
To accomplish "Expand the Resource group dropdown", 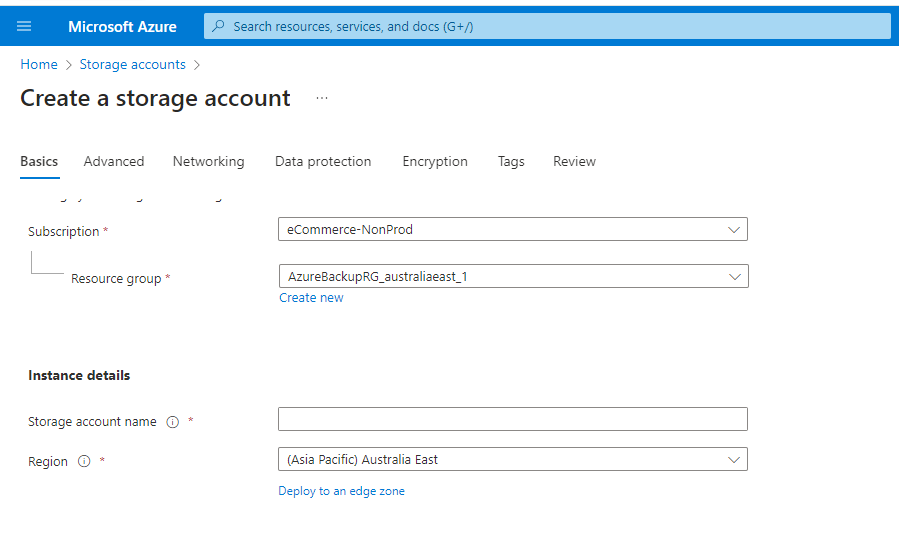I will (514, 276).
